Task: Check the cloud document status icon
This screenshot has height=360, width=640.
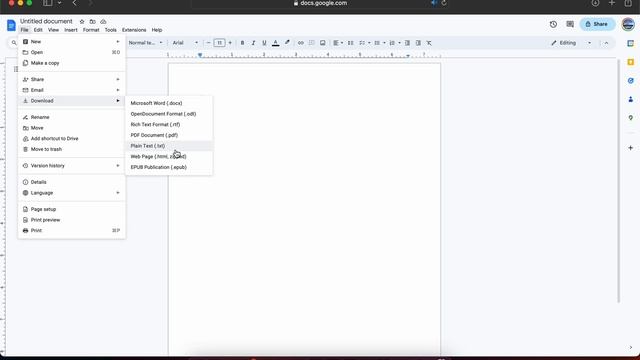Action: [103, 21]
